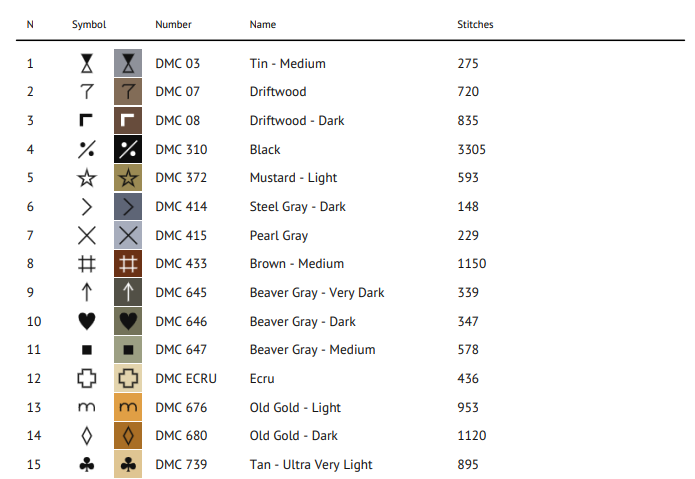Screen dimensions: 695x479
Task: Select the star symbol in row 5
Action: pos(87,178)
